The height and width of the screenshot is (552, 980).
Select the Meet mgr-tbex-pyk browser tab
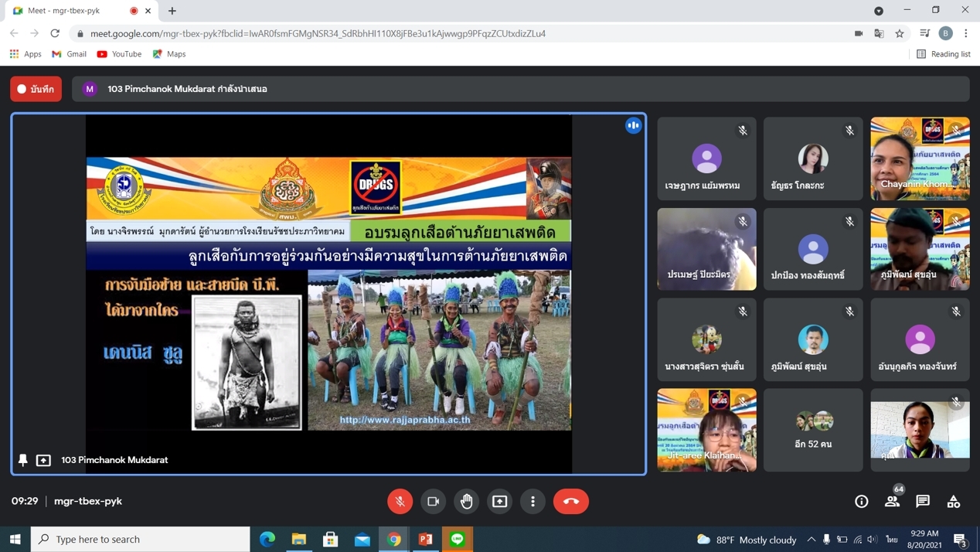pos(73,11)
